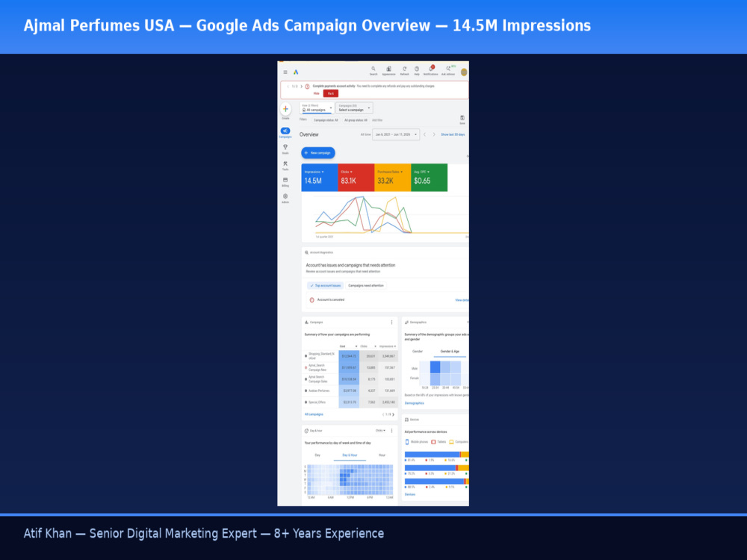Click the Refresh icon
The width and height of the screenshot is (747, 560).
(x=404, y=70)
